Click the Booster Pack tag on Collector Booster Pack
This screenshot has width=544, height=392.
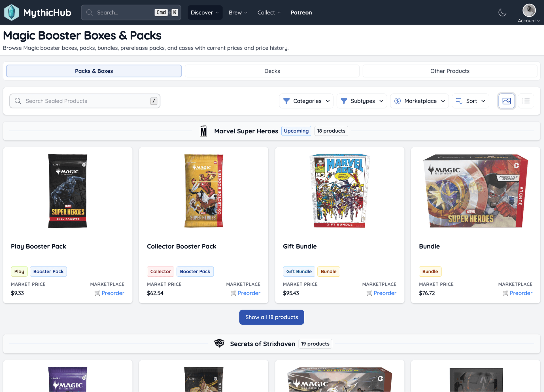pyautogui.click(x=195, y=271)
